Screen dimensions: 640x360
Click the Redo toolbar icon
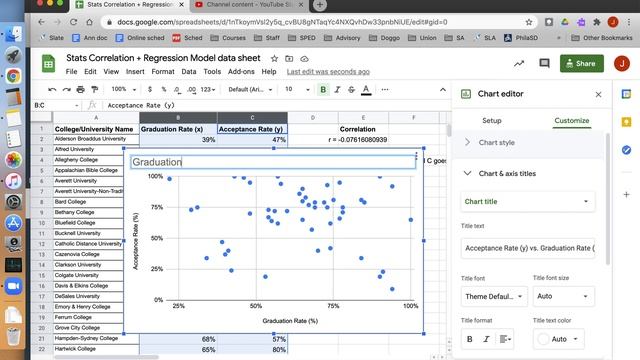click(x=67, y=89)
